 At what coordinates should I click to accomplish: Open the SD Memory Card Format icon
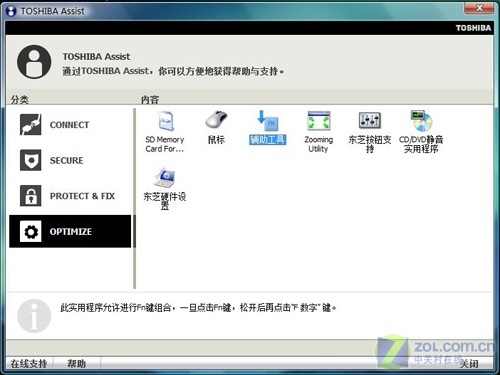166,121
